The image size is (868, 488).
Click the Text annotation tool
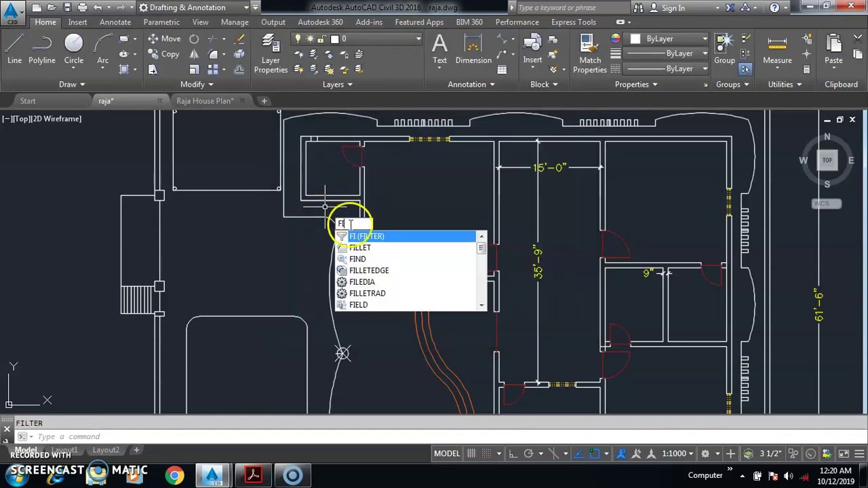coord(439,49)
